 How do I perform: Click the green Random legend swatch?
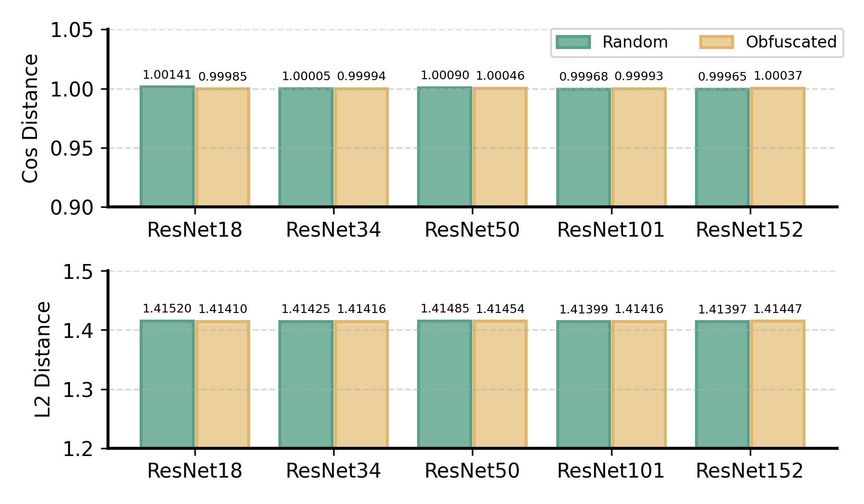point(573,42)
